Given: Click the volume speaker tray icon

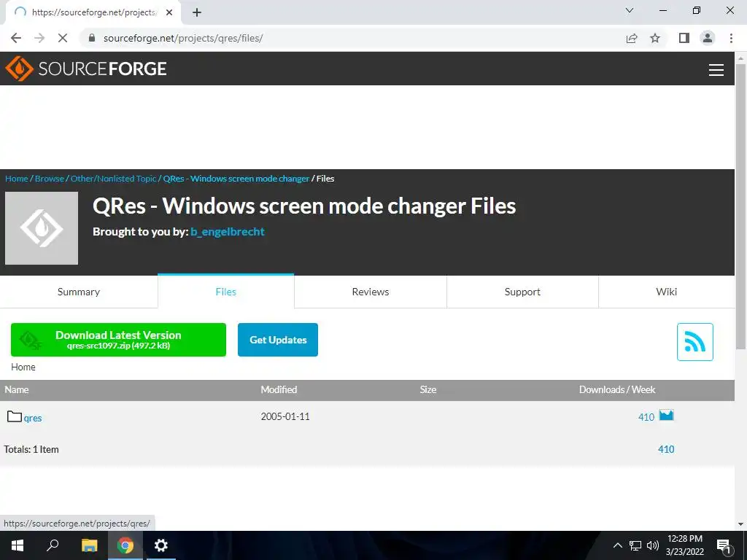Looking at the screenshot, I should [653, 545].
